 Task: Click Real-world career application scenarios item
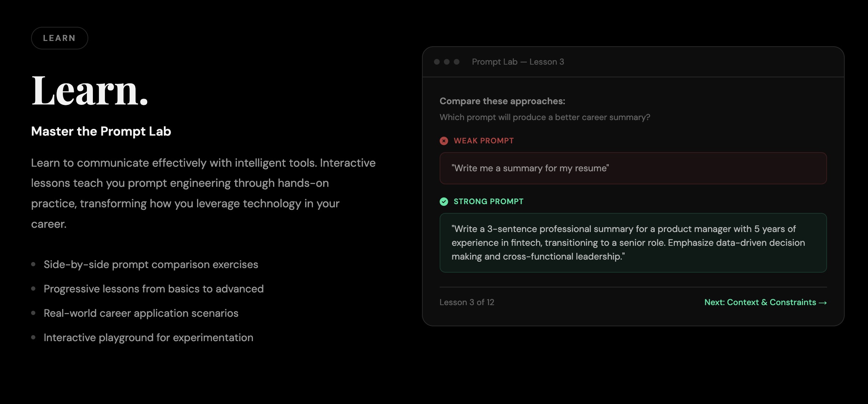(141, 313)
